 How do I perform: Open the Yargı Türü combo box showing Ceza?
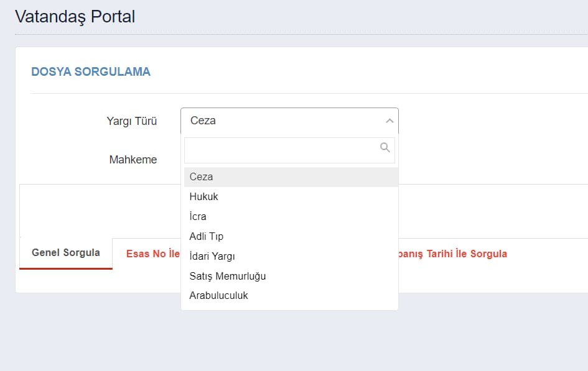tap(289, 121)
